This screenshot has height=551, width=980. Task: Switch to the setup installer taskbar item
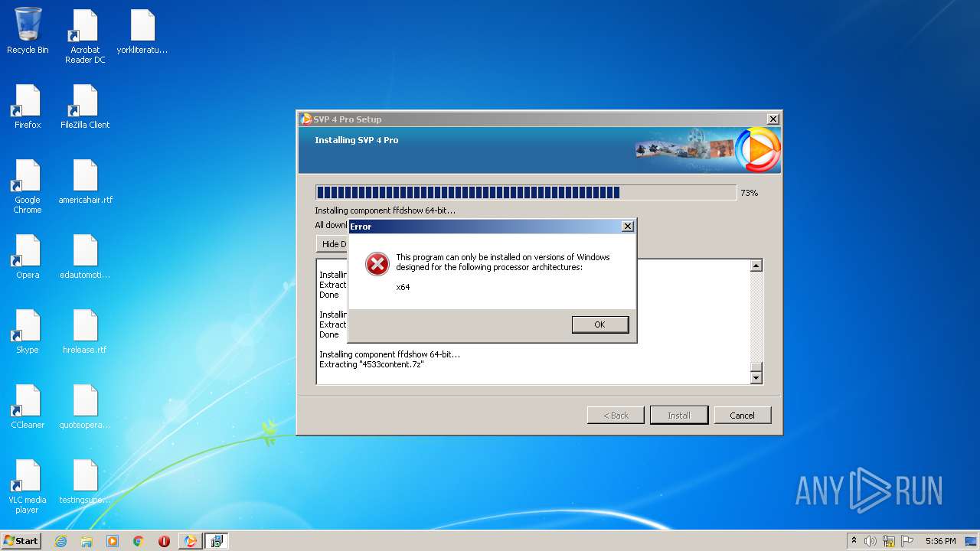pos(216,541)
